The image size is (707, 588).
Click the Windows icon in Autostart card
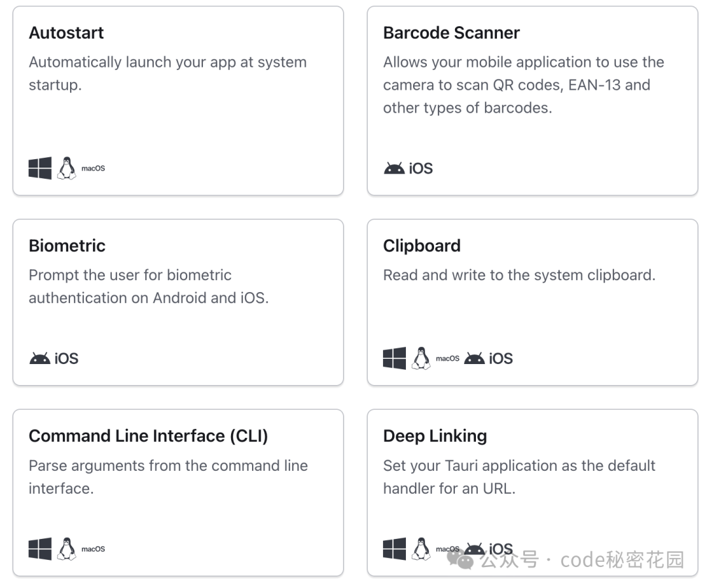40,168
